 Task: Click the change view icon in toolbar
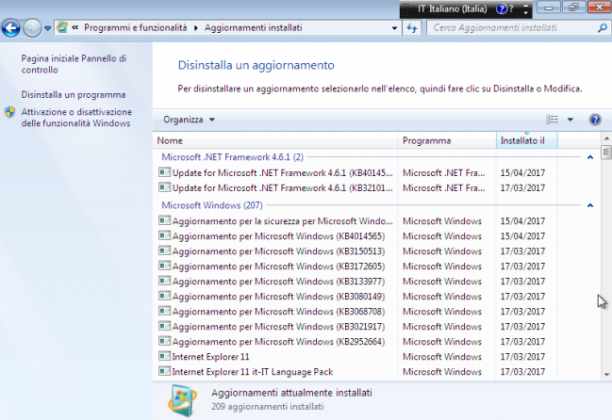pyautogui.click(x=552, y=119)
